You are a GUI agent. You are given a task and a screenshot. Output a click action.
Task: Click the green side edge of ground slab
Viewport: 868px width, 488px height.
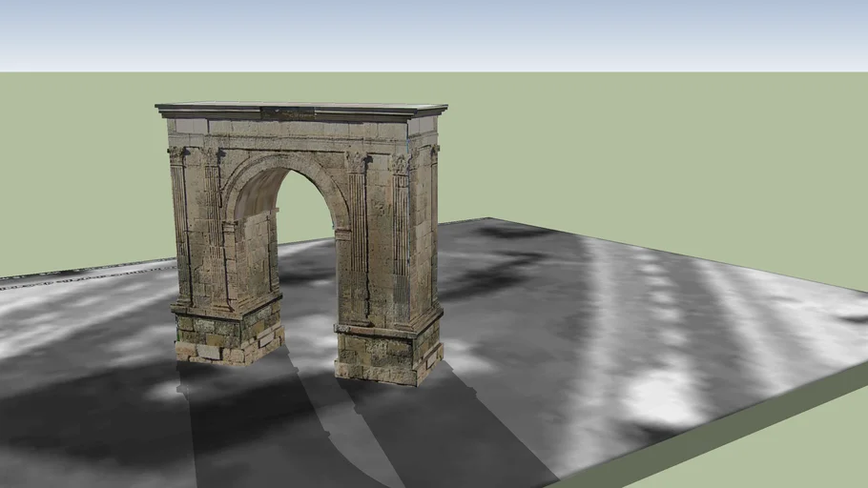coord(725,437)
